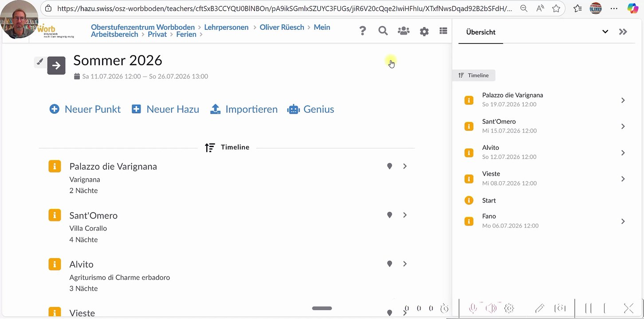Image resolution: width=644 pixels, height=319 pixels.
Task: Open the Übersicht panel dropdown arrow
Action: point(605,31)
